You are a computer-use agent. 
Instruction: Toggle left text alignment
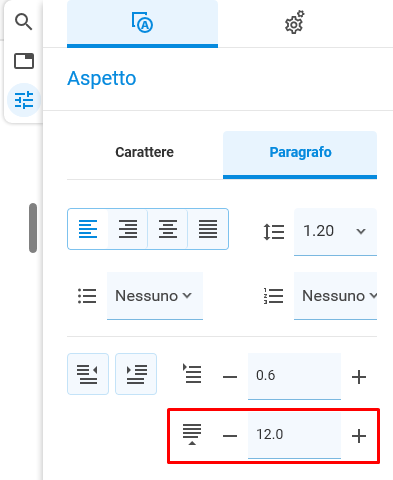click(x=88, y=229)
